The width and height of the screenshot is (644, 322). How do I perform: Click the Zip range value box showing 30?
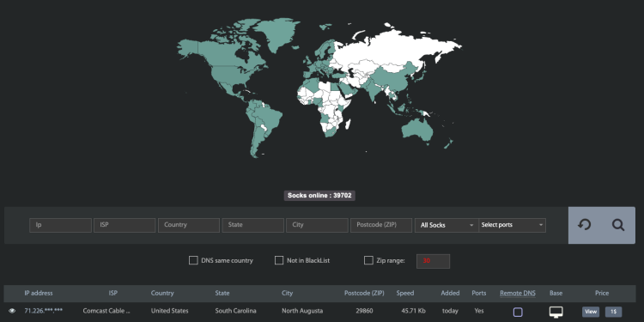point(433,261)
